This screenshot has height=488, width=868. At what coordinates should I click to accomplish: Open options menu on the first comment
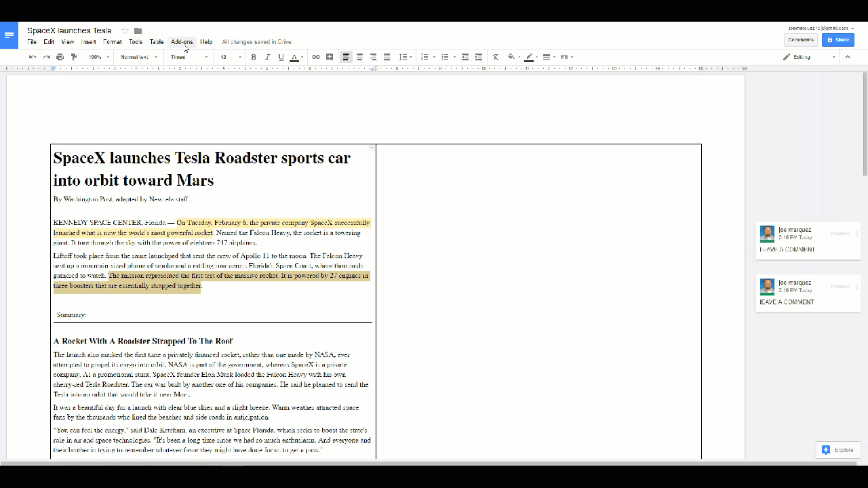click(x=857, y=234)
